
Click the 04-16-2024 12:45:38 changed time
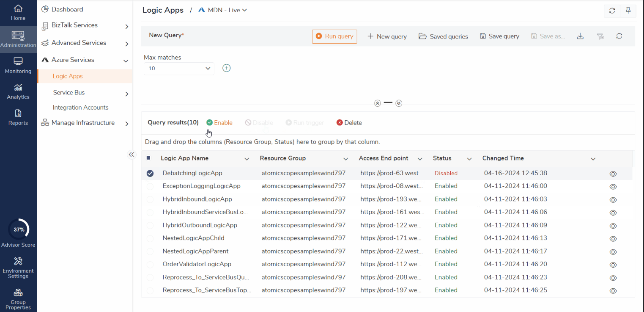pos(515,173)
